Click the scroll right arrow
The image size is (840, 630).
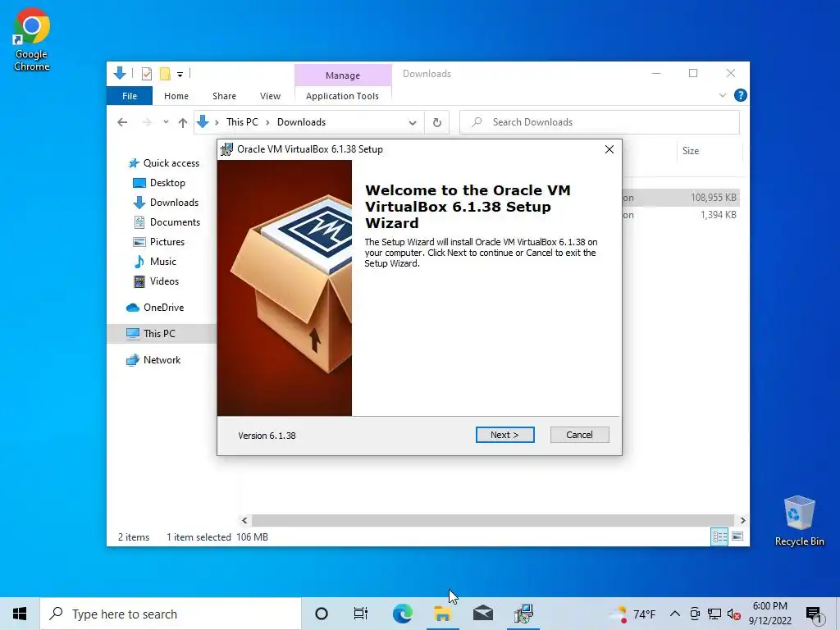click(742, 520)
